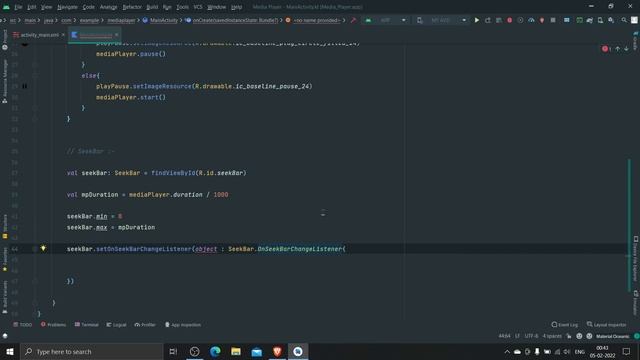The image size is (640, 360).
Task: Open the run configuration dropdown
Action: 386,20
